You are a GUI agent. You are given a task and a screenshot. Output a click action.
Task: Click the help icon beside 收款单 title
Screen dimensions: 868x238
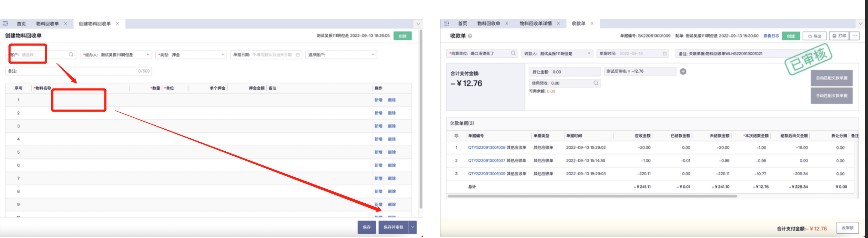tap(470, 36)
